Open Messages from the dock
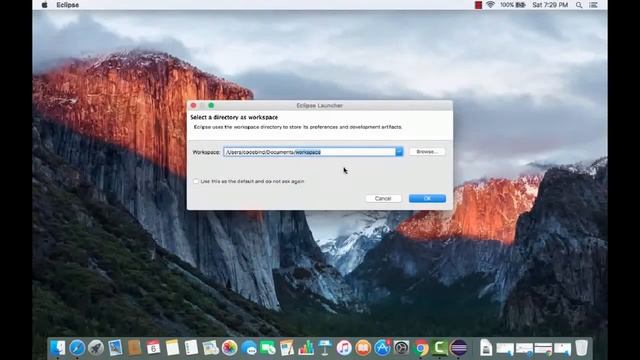Viewport: 640px width, 360px height. [x=249, y=348]
